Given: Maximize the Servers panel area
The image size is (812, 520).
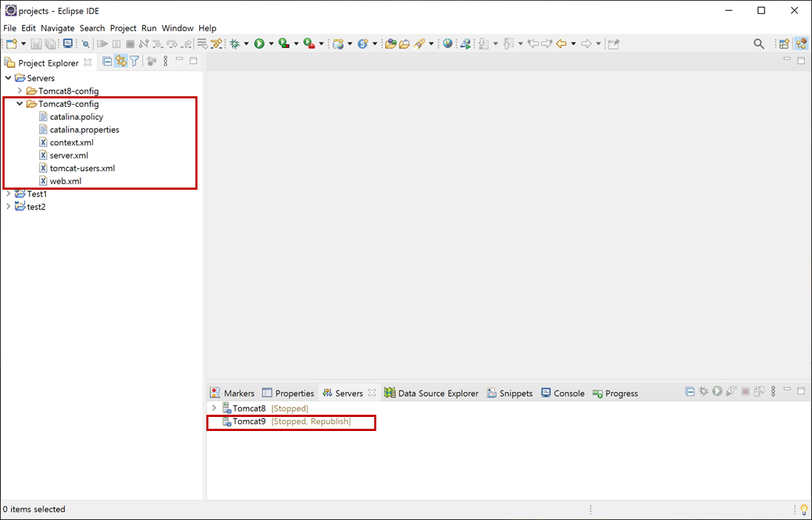Looking at the screenshot, I should 801,390.
